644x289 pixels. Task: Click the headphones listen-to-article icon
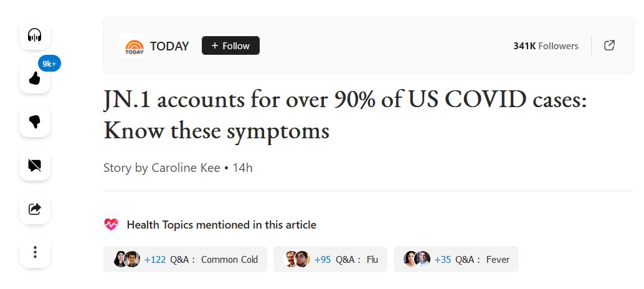[x=35, y=36]
